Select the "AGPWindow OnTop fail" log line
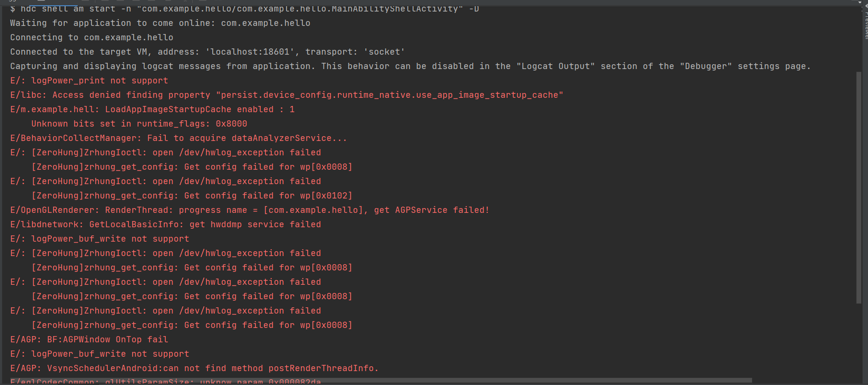 [x=89, y=339]
